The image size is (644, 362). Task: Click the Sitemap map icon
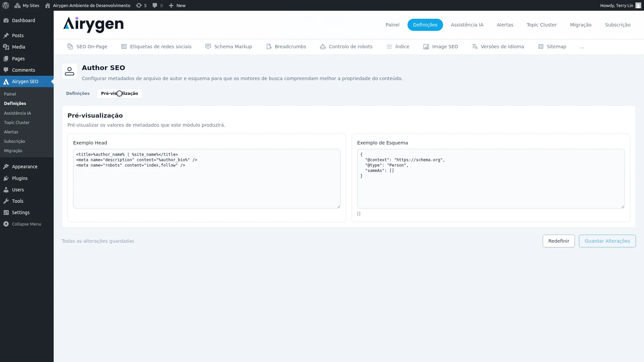coord(541,47)
